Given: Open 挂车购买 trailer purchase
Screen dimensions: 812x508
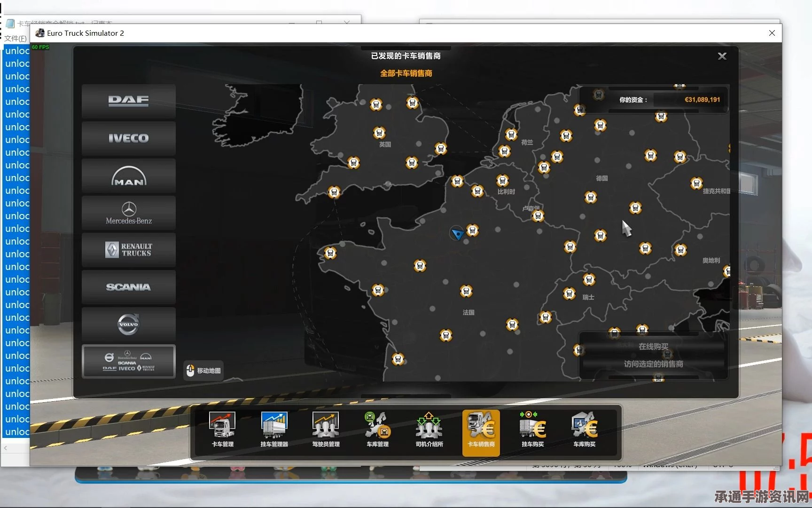Looking at the screenshot, I should pyautogui.click(x=533, y=430).
